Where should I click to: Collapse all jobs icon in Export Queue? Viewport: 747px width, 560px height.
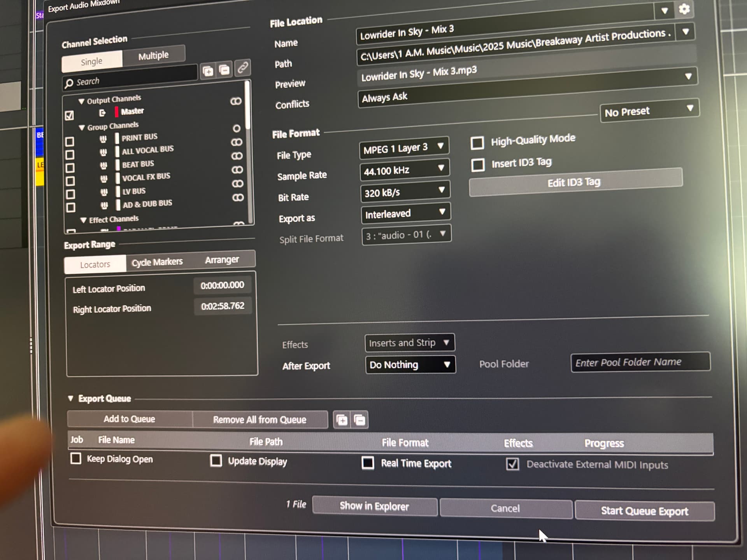pos(359,420)
